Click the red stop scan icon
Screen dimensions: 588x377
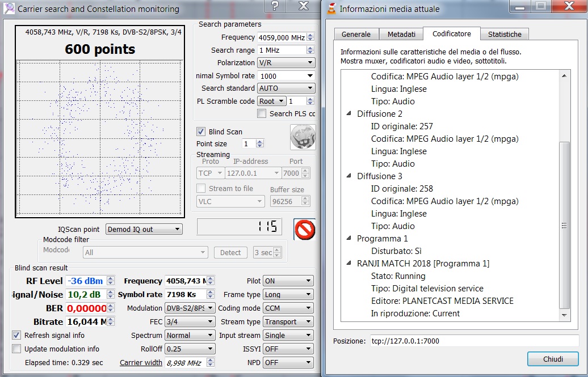304,230
